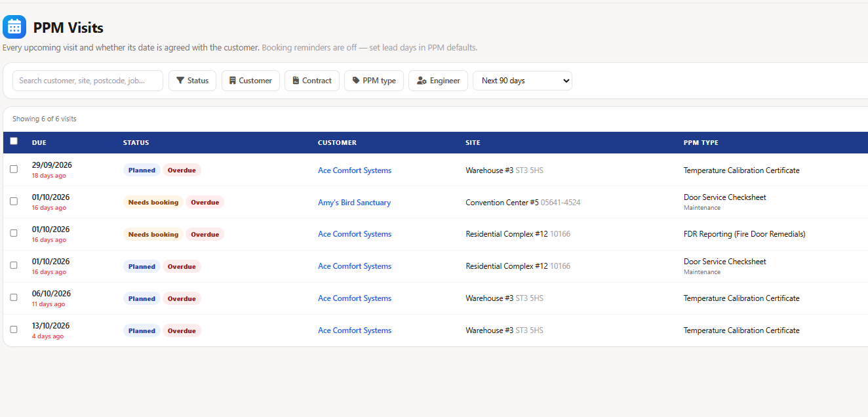Image resolution: width=868 pixels, height=417 pixels.
Task: Click the "11 days ago" text
Action: 49,304
